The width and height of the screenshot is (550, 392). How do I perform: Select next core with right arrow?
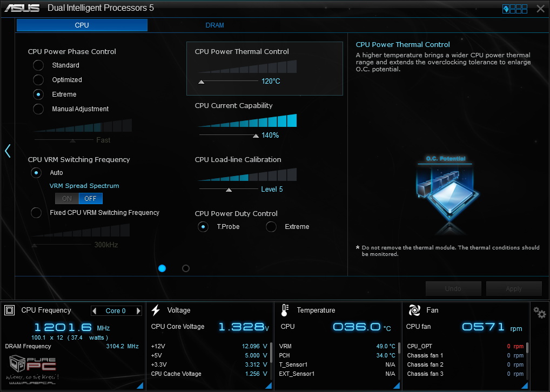(x=138, y=310)
